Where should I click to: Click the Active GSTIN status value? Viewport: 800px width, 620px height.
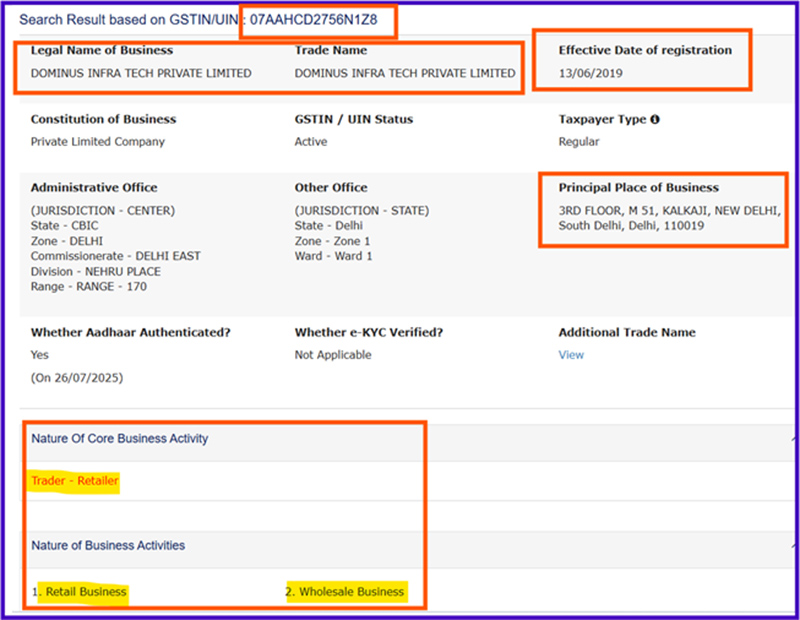(x=310, y=142)
